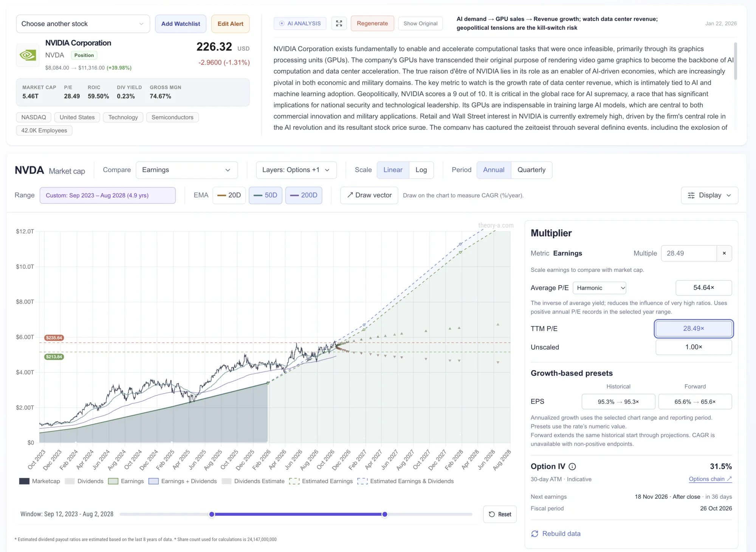Screen dimensions: 756x552
Task: Open the Choose another stock dropdown
Action: click(83, 24)
